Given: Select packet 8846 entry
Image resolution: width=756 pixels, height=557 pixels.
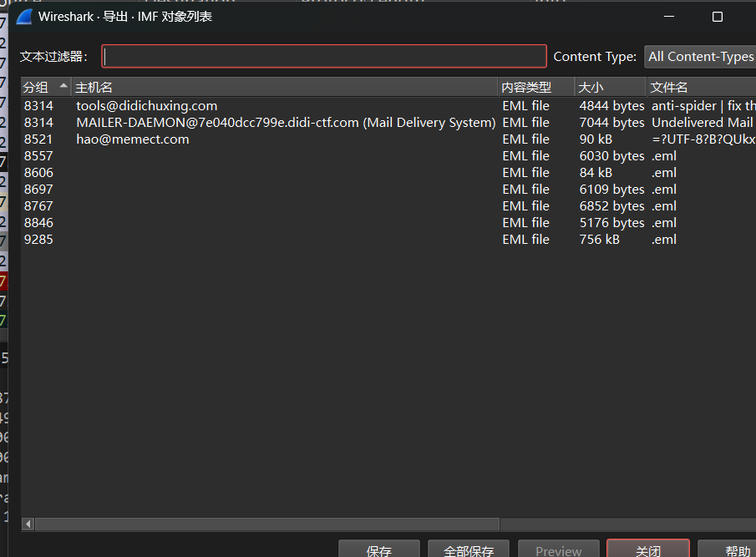Looking at the screenshot, I should point(388,223).
